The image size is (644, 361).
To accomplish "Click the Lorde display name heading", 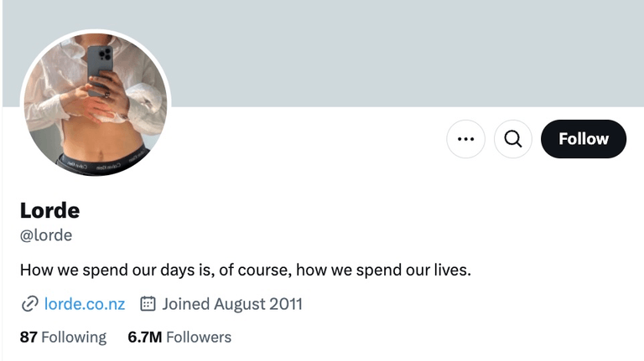I will [49, 210].
